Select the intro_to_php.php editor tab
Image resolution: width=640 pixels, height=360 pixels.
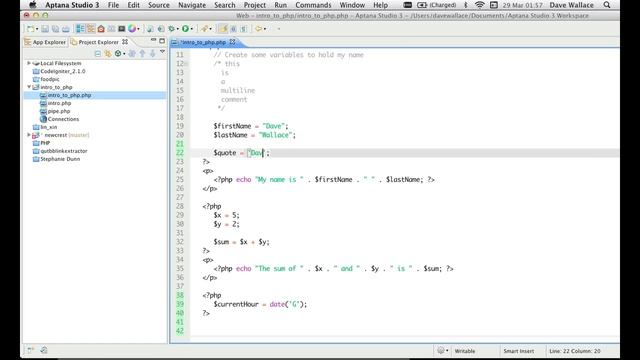pos(203,42)
